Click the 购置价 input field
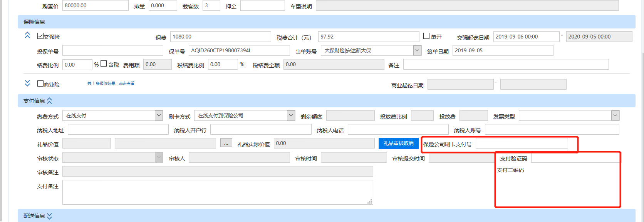644x222 pixels. tap(96, 5)
